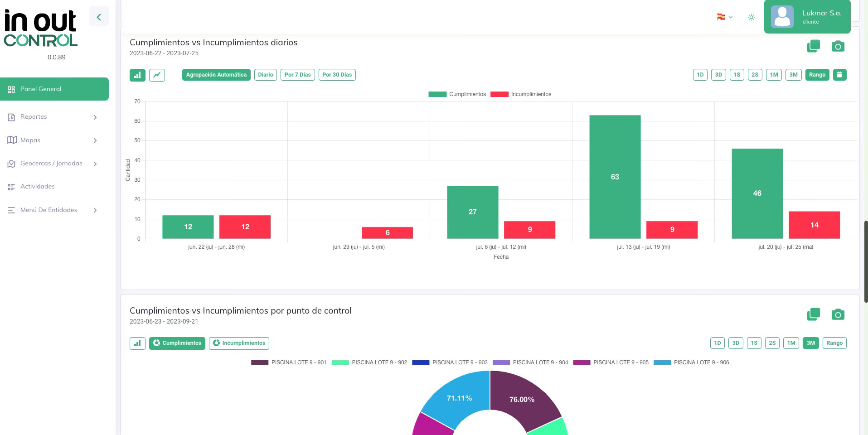Screen dimensions: 868x435
Task: Capture the control point chart snapshot
Action: (838, 314)
